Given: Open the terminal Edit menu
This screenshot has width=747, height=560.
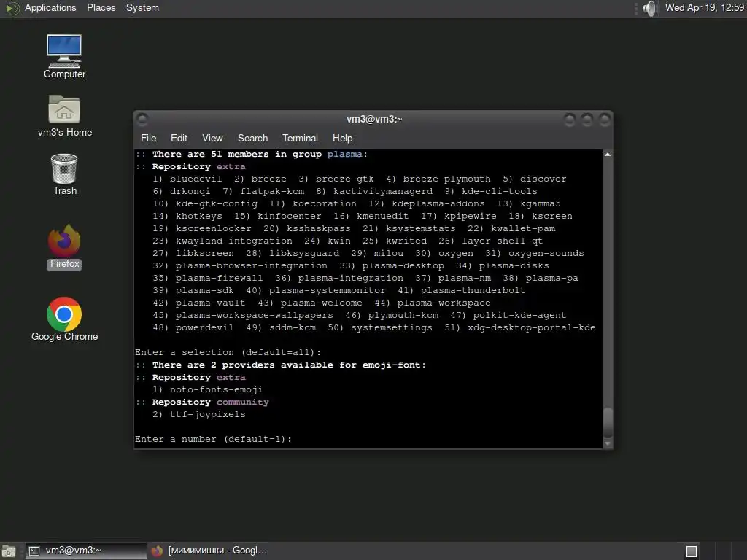Looking at the screenshot, I should coord(179,138).
